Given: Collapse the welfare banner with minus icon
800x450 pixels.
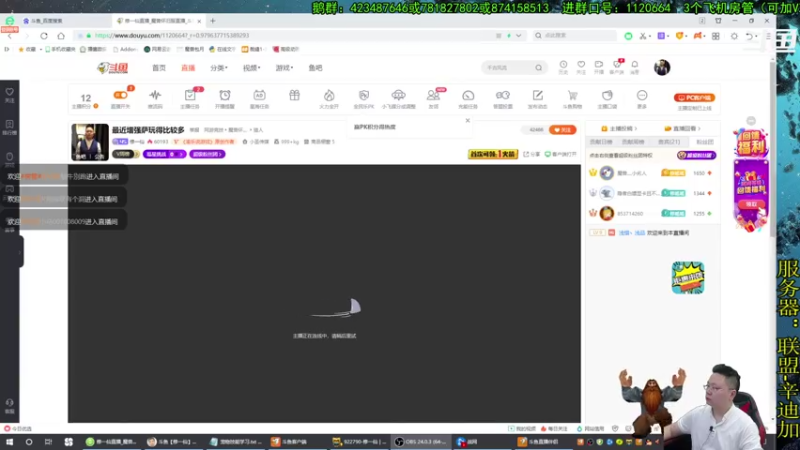Looking at the screenshot, I should click(x=751, y=121).
